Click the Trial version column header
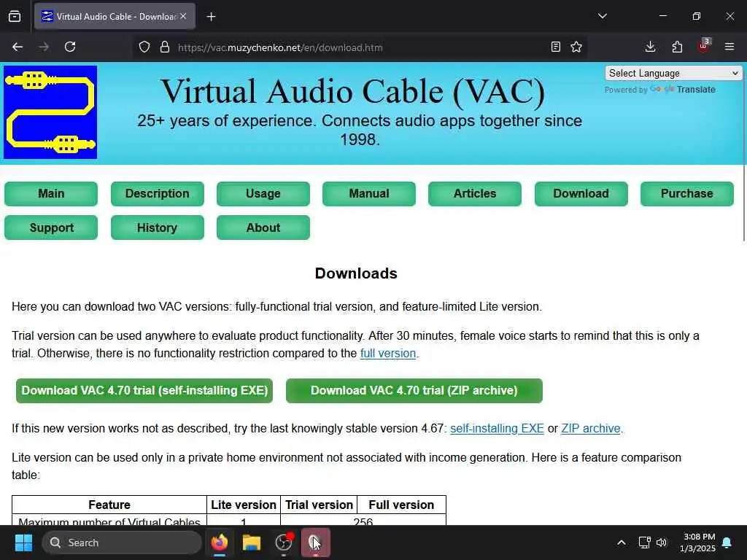Viewport: 747px width, 560px height. click(320, 505)
